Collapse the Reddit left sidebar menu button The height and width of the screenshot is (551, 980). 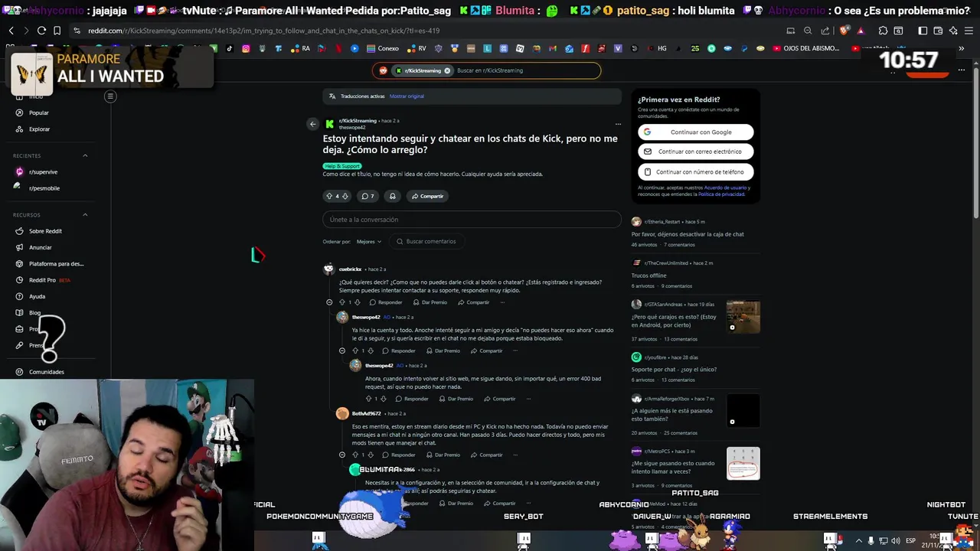point(110,96)
